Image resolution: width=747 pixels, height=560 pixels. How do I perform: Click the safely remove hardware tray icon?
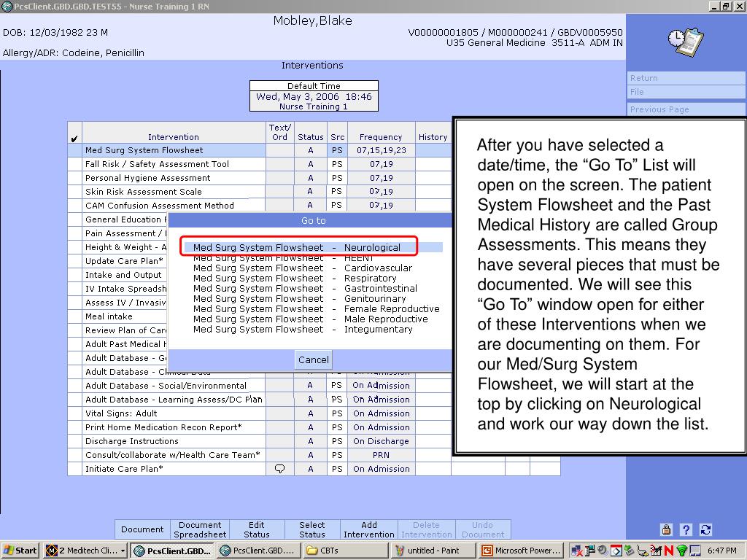629,551
